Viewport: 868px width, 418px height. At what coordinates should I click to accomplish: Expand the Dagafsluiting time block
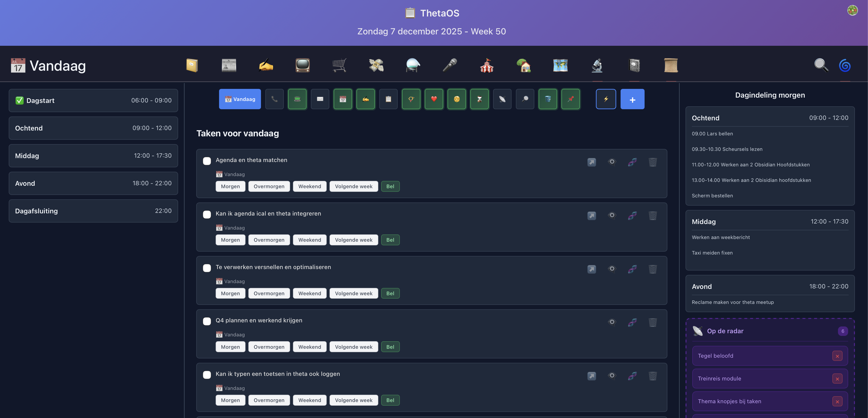tap(93, 211)
